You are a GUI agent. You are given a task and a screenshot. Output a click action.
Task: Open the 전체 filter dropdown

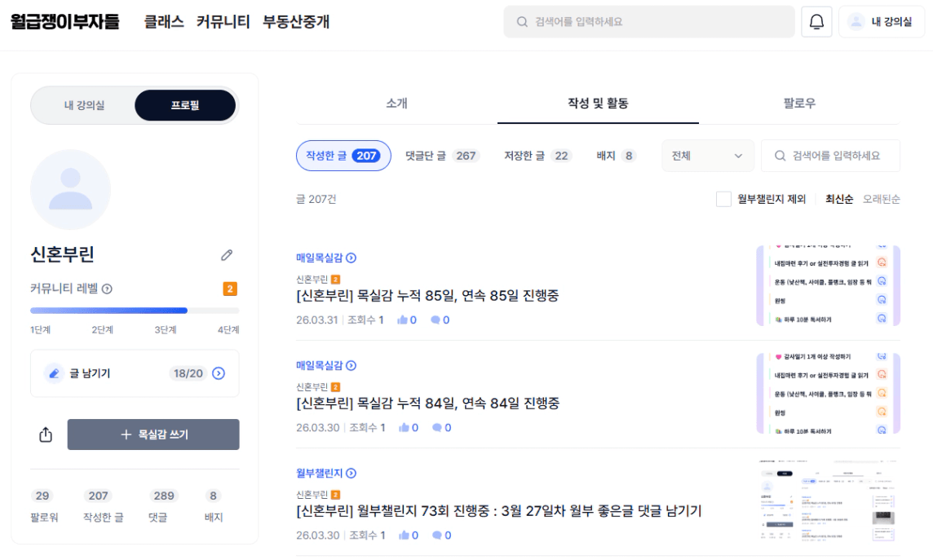(x=707, y=156)
